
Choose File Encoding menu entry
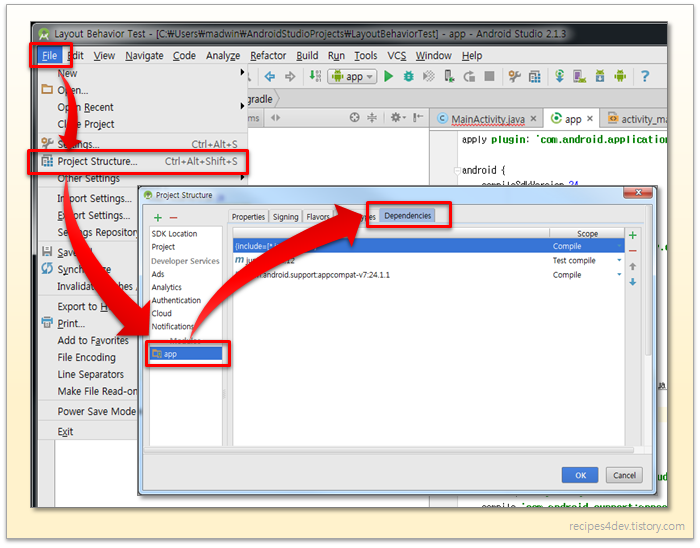click(86, 357)
